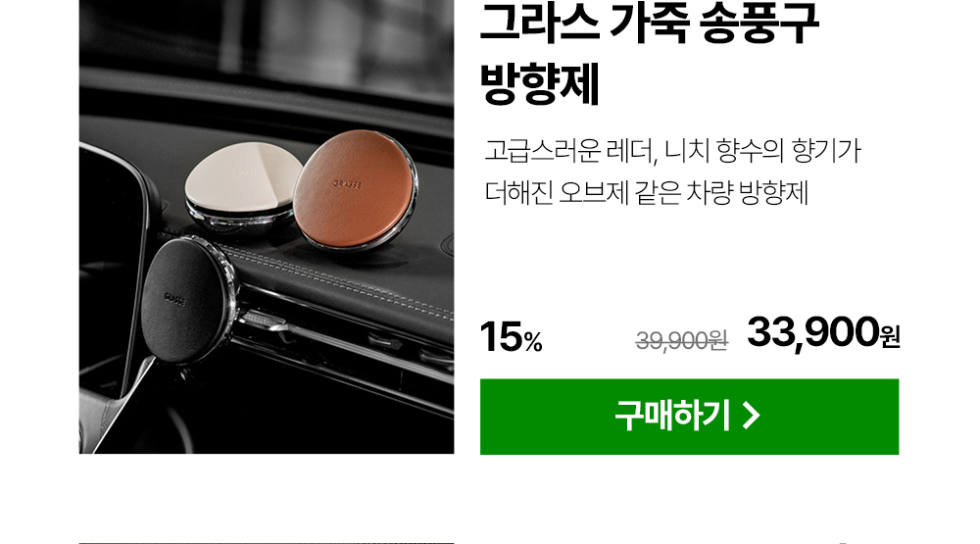Click the 방향제 word in title
The width and height of the screenshot is (980, 544).
(x=540, y=83)
